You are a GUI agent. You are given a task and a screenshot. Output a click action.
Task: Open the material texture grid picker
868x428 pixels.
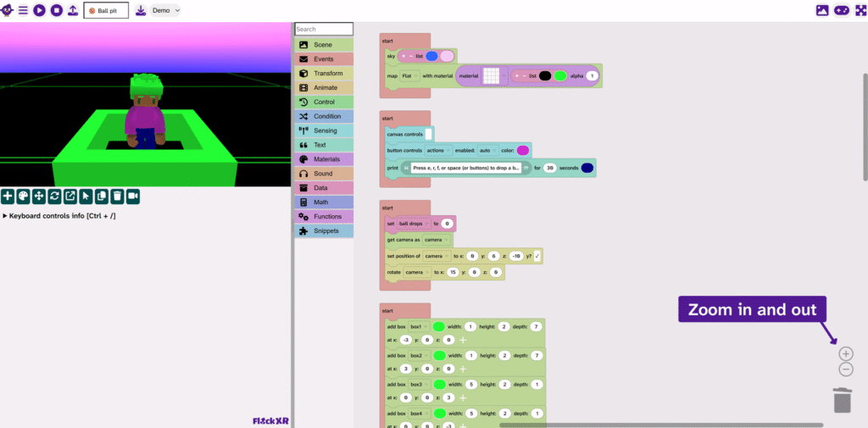coord(494,76)
